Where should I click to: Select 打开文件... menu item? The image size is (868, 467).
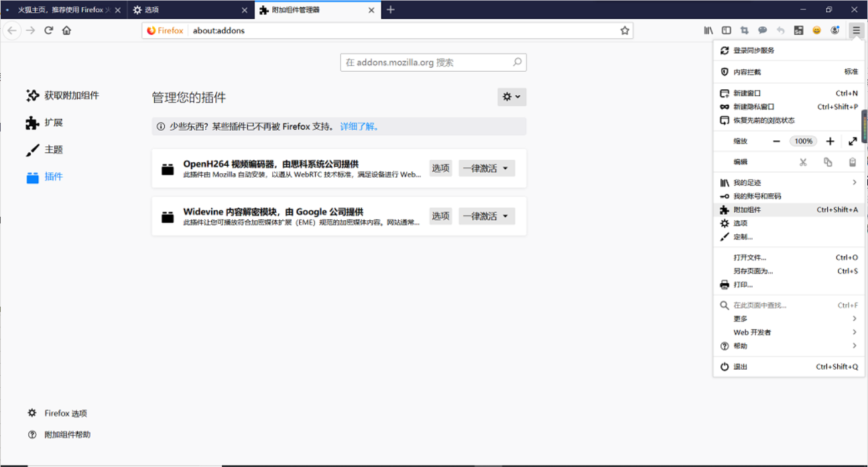[x=788, y=258]
